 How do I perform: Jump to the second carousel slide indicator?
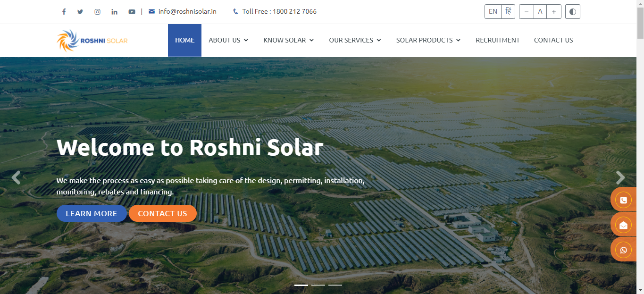(318, 285)
